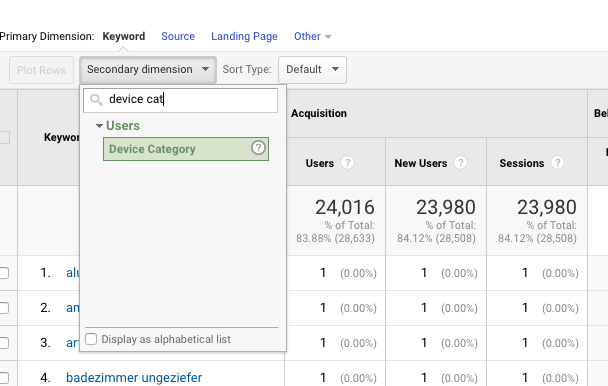Expand the Other primary dimension menu
The height and width of the screenshot is (386, 608).
tap(312, 36)
